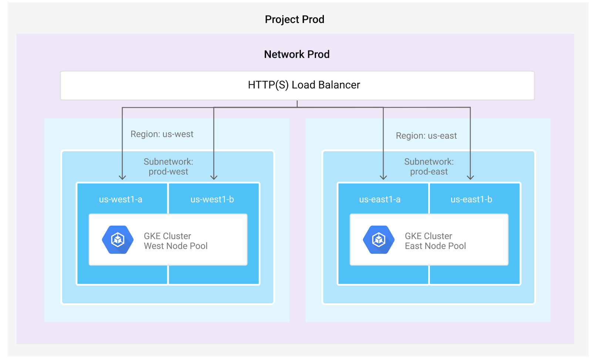Click the 'Subnetwork: prod-east' label
Viewport: 592px width, 364px height.
pyautogui.click(x=429, y=166)
